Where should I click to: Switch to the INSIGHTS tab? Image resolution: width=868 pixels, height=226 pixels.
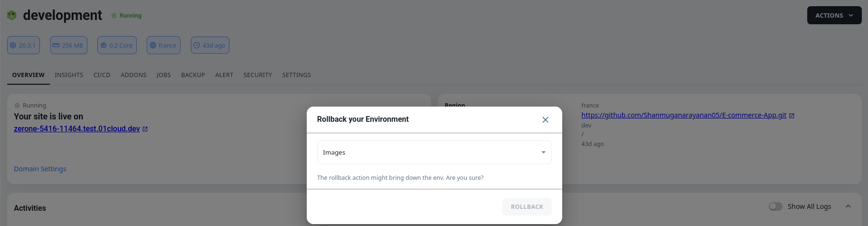click(69, 75)
